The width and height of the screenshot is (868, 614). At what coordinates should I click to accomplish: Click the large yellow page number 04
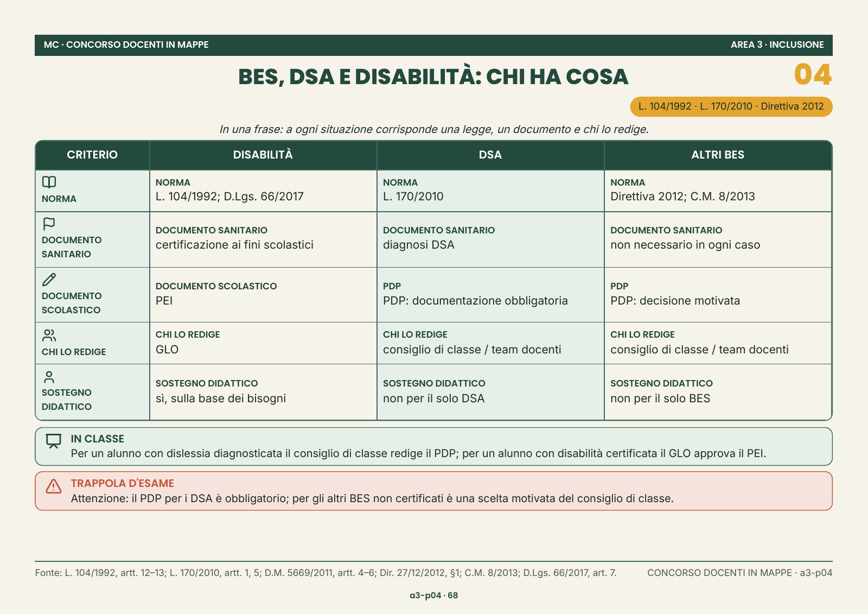[813, 75]
